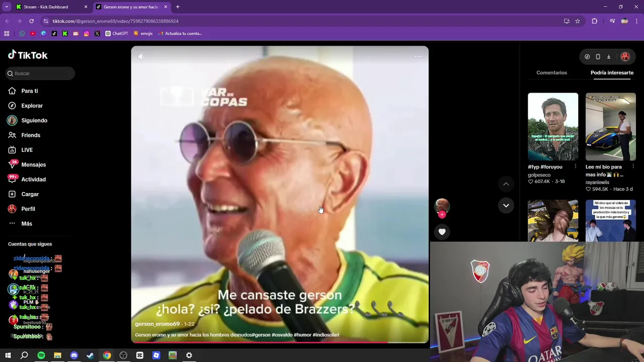Click the rayanlewiis username
Image resolution: width=644 pixels, height=362 pixels.
(x=597, y=183)
